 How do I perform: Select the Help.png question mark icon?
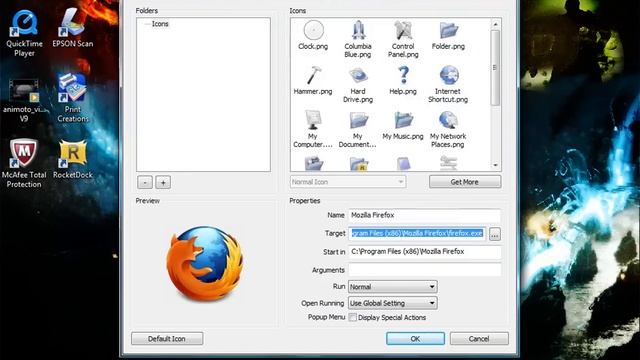(403, 80)
